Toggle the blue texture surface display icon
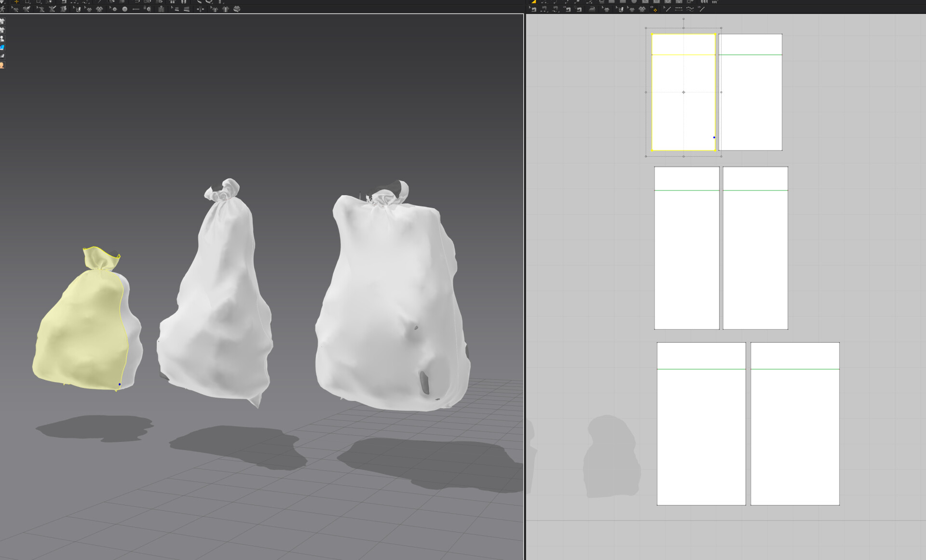926x560 pixels. (x=2, y=47)
